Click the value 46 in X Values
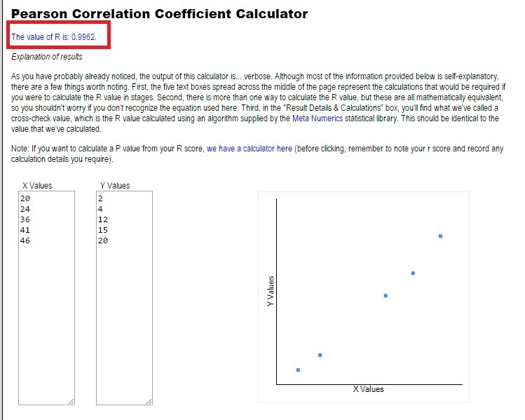 (25, 241)
